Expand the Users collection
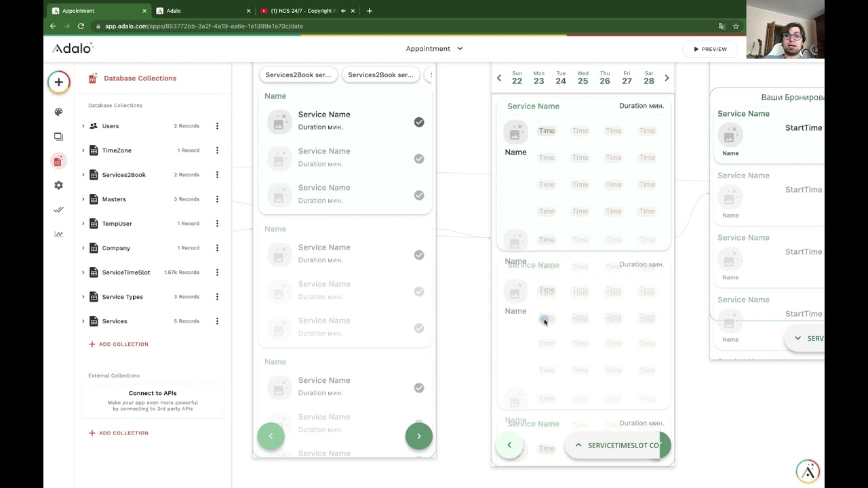Screen dimensions: 868x488 [83, 126]
